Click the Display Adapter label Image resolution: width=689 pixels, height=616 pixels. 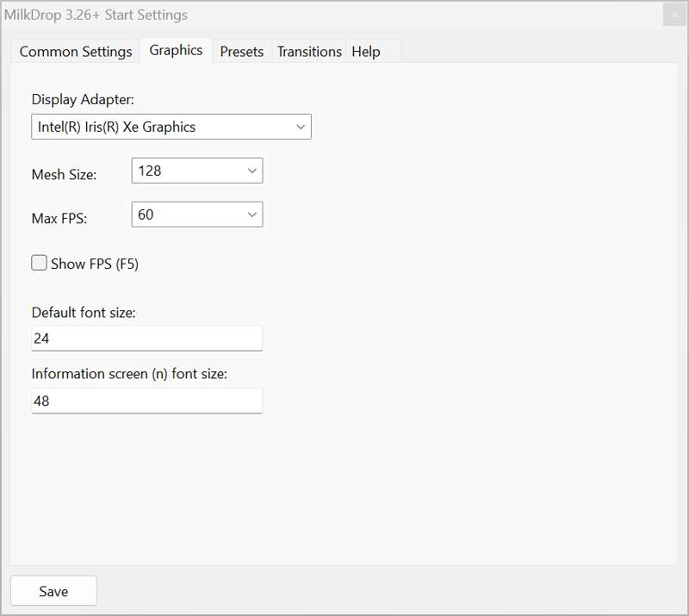click(83, 99)
